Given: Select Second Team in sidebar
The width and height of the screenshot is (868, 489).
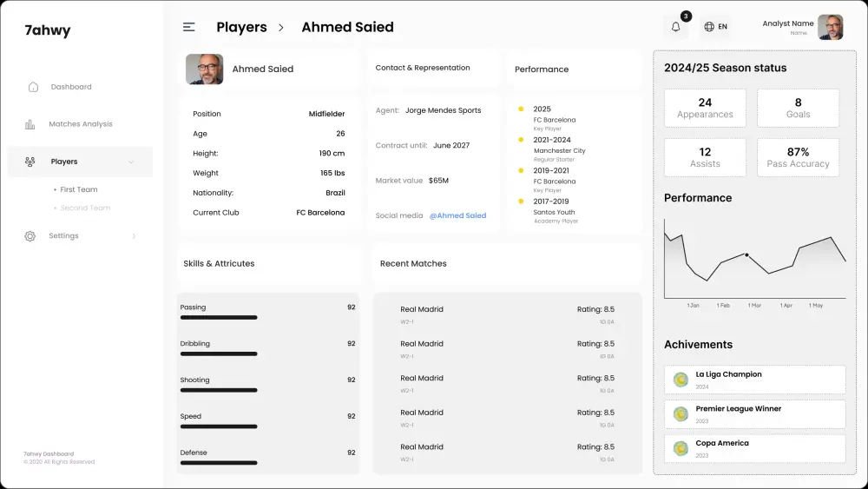Looking at the screenshot, I should tap(85, 208).
